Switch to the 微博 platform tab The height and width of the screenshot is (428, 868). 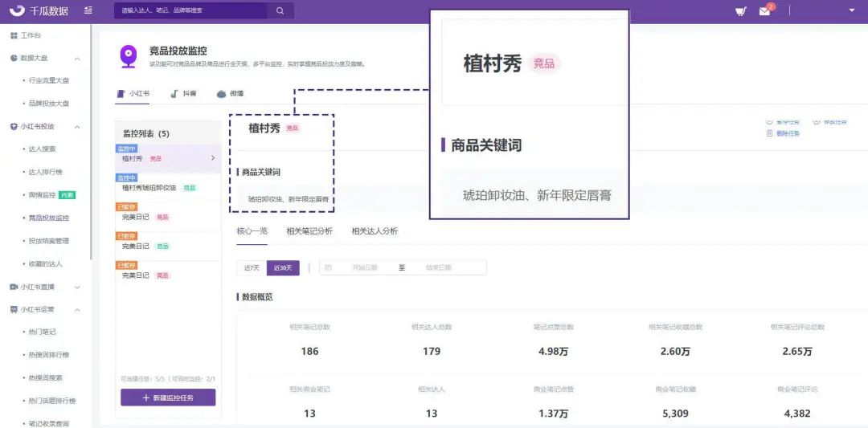pos(231,93)
